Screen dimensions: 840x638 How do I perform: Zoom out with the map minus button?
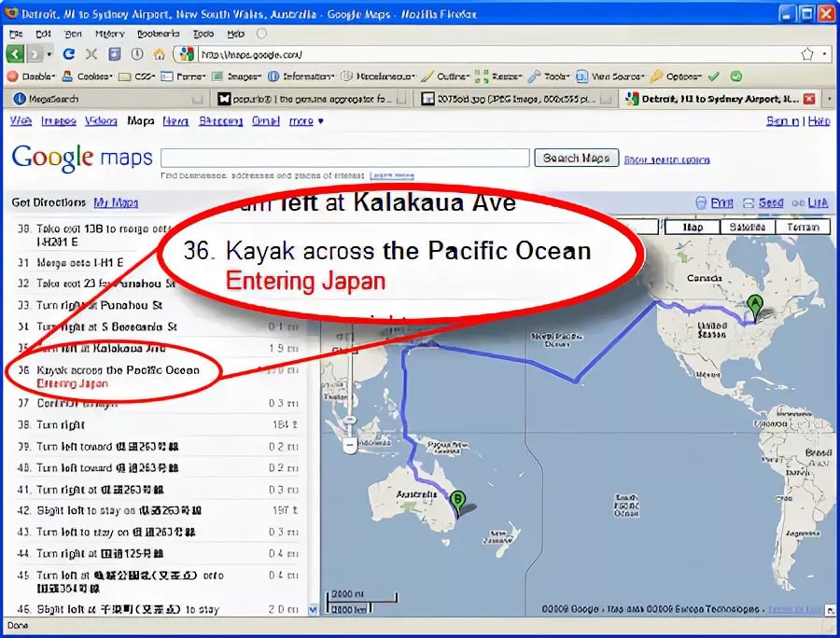(x=350, y=445)
